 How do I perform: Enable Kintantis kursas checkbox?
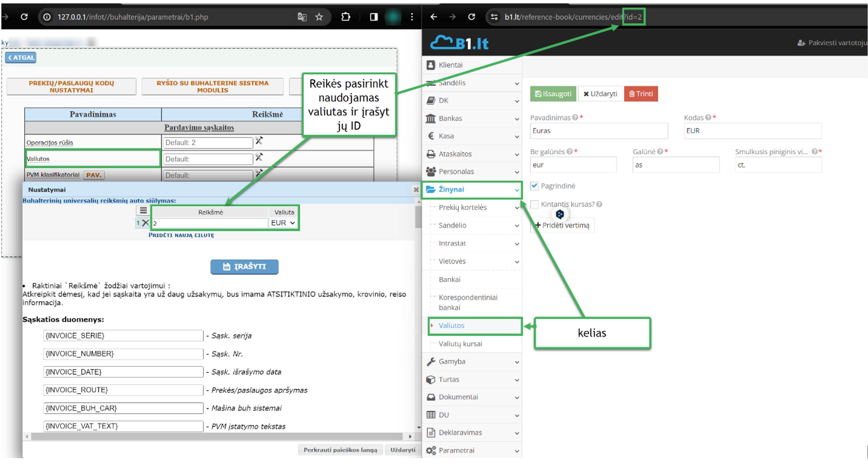pyautogui.click(x=534, y=204)
